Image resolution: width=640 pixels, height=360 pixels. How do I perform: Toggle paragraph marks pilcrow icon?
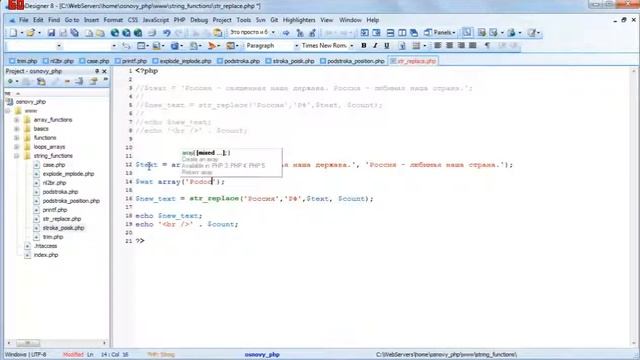pos(487,46)
